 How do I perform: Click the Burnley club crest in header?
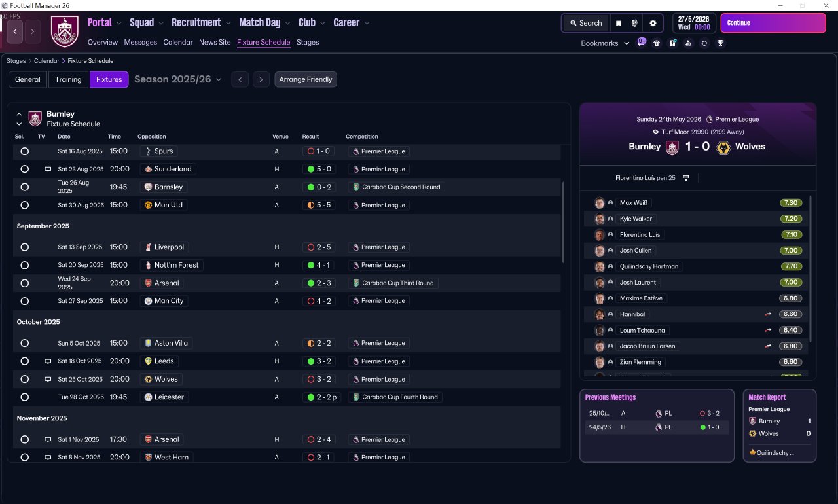click(65, 31)
